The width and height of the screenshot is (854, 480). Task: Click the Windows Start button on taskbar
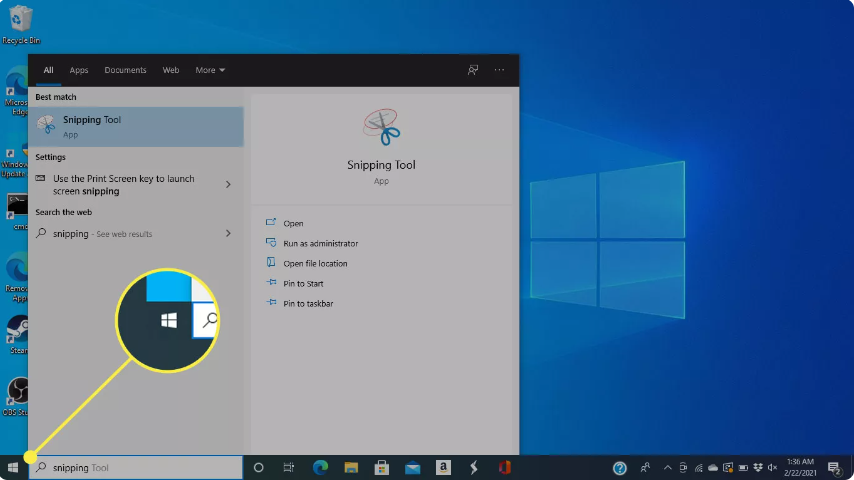13,467
